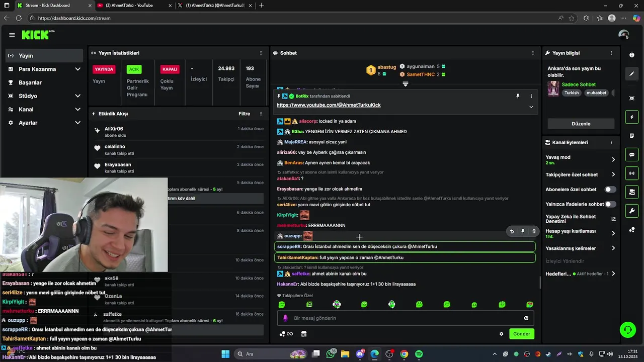The width and height of the screenshot is (644, 362).
Task: Open the stream category thumbnail image
Action: coord(553,88)
